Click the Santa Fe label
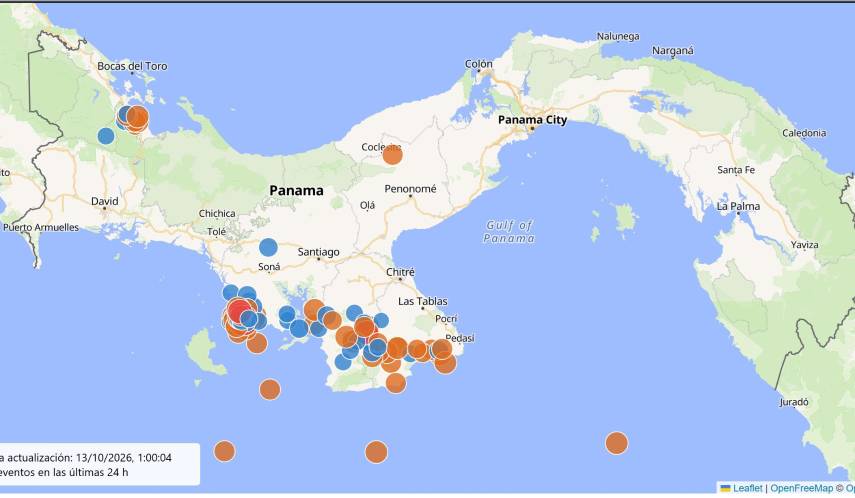 (736, 170)
